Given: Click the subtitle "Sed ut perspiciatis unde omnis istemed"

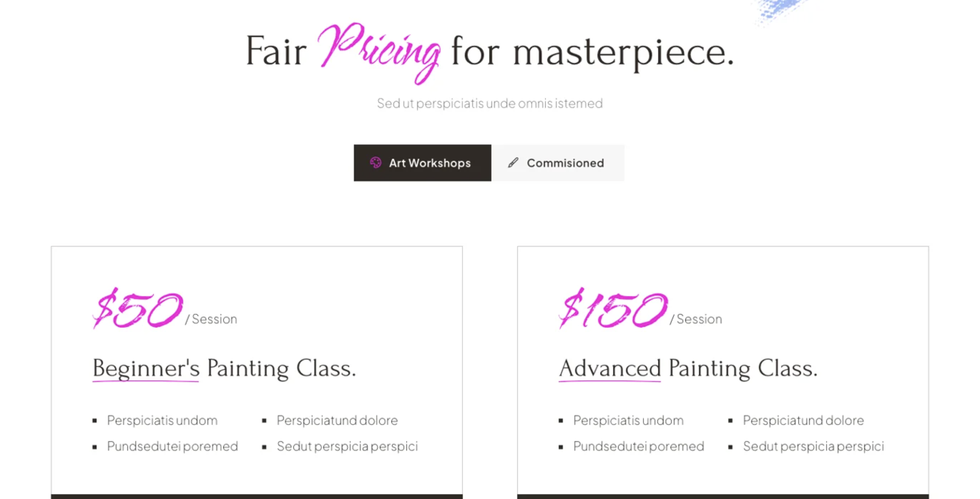Looking at the screenshot, I should 490,104.
